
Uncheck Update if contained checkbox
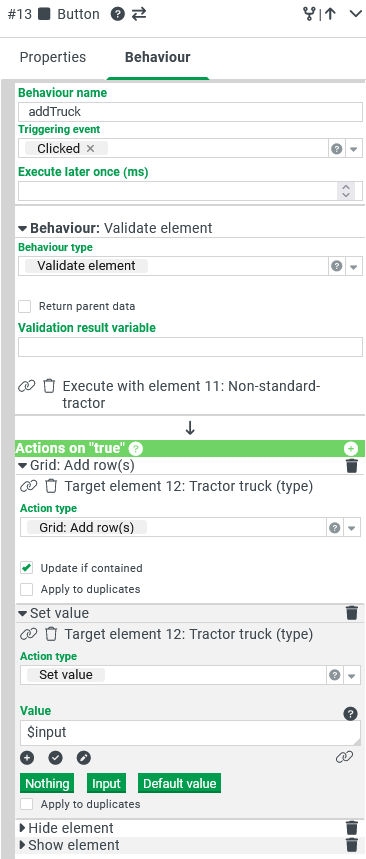26,568
